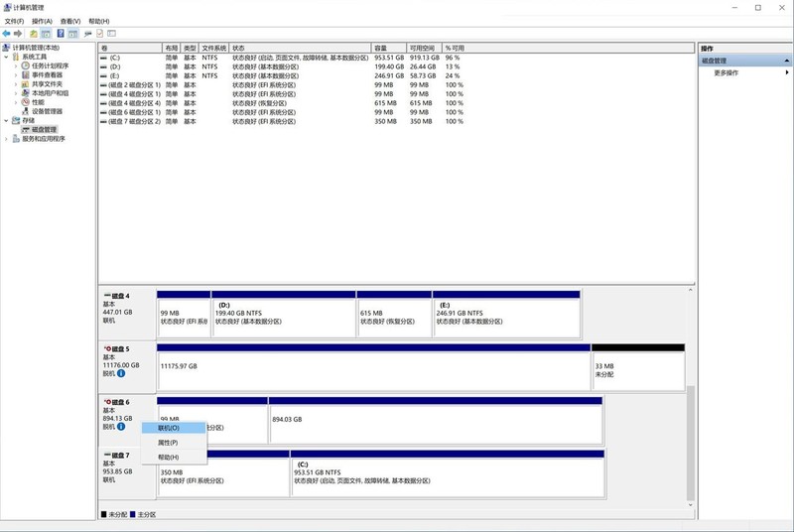Expand the 共享文件夹 node arrow

pos(16,84)
